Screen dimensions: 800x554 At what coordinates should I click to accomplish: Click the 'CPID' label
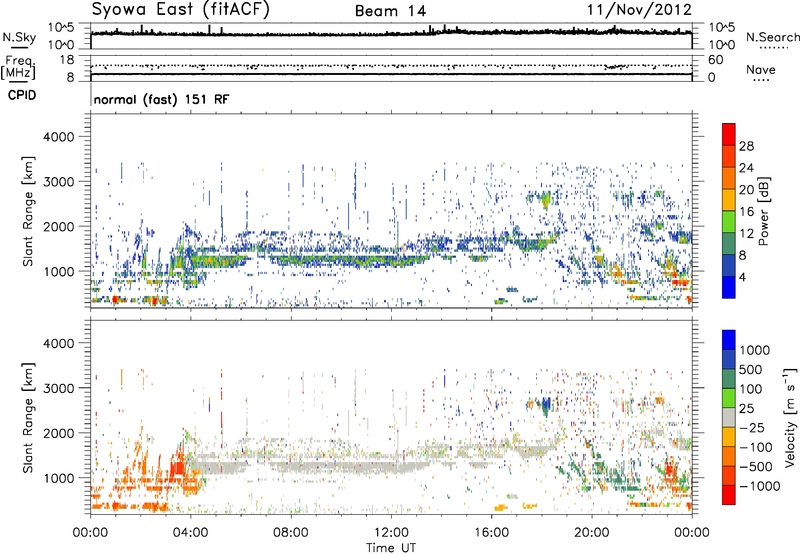click(x=22, y=95)
